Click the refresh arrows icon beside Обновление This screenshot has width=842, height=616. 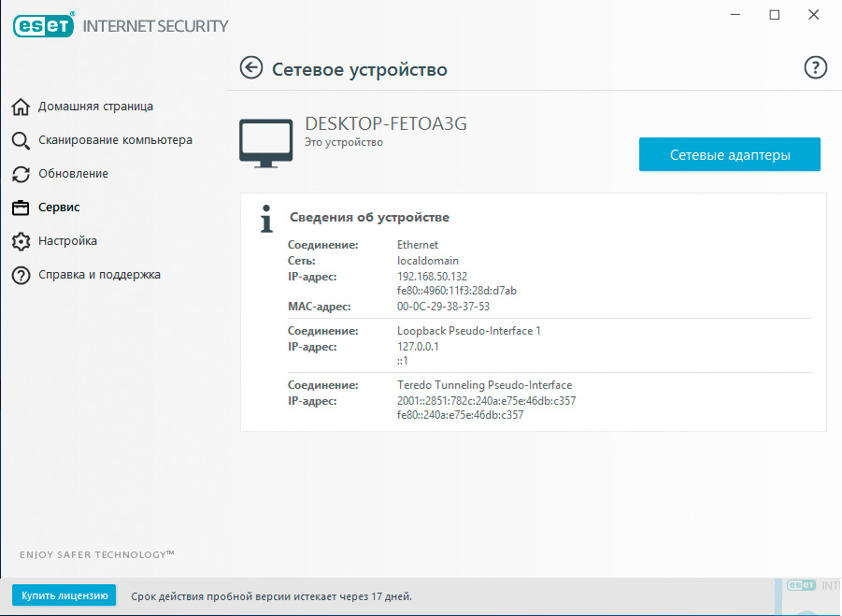click(x=21, y=174)
